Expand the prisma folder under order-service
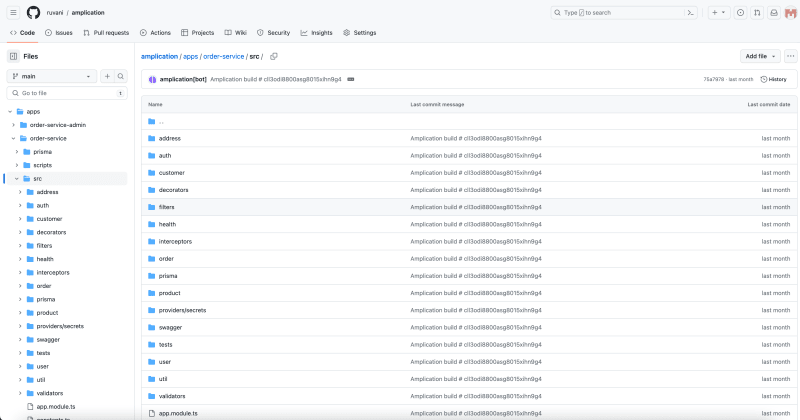 17,152
